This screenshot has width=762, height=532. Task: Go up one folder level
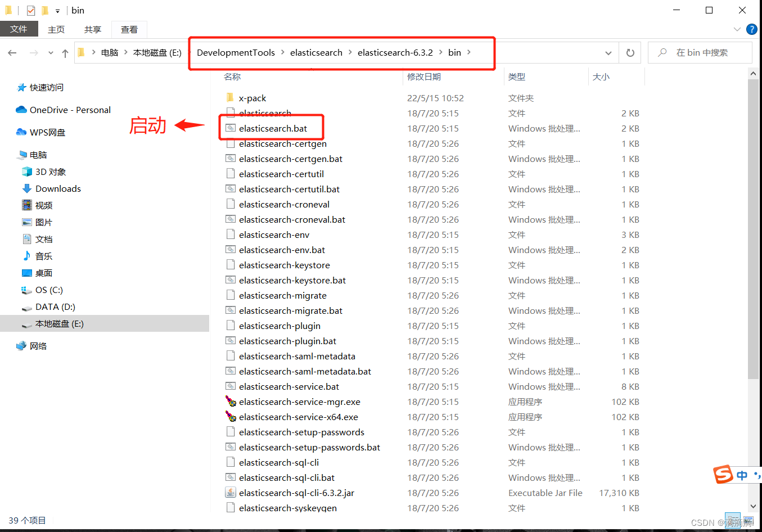(65, 53)
